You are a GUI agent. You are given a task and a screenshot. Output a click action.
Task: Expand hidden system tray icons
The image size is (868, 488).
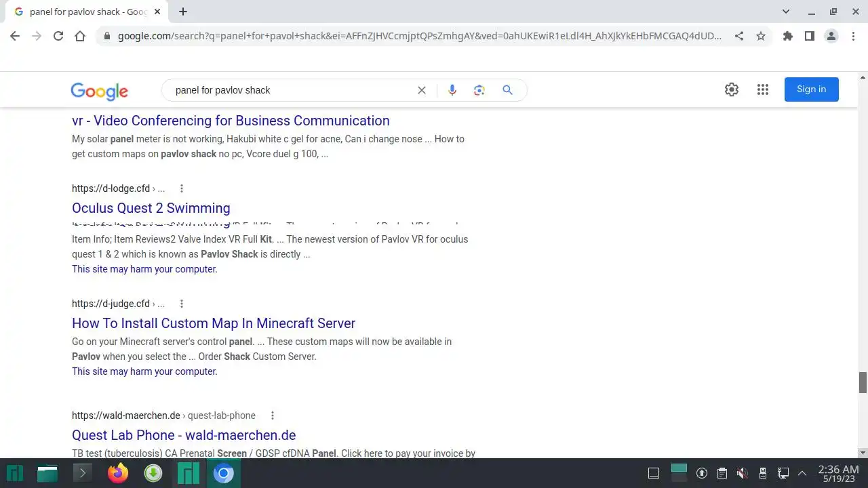click(802, 473)
